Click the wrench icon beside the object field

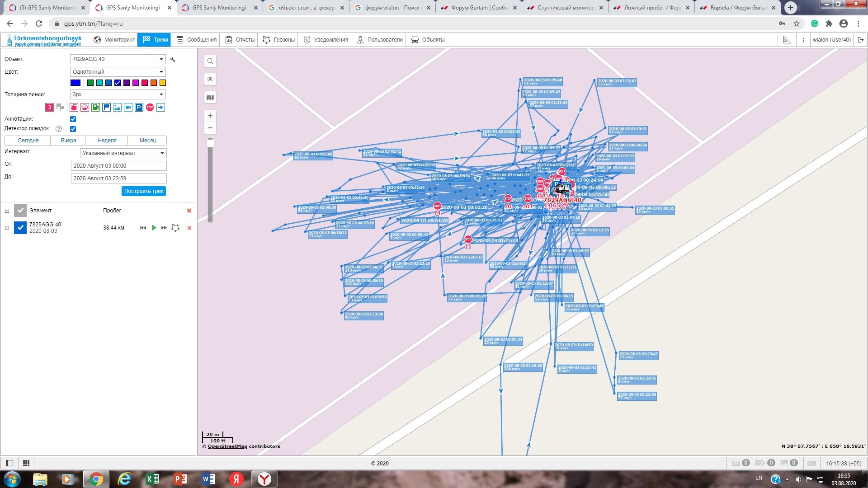(173, 59)
